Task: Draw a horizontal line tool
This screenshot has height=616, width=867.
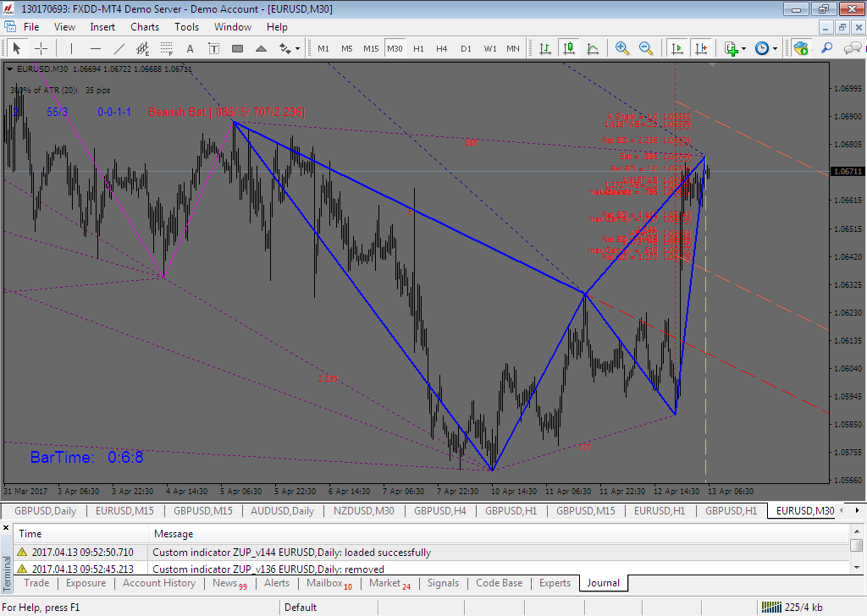Action: coord(96,48)
